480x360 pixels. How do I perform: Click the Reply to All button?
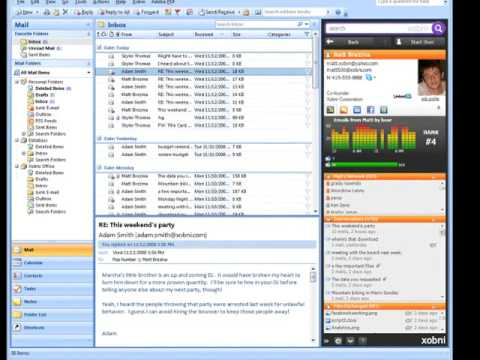115,12
